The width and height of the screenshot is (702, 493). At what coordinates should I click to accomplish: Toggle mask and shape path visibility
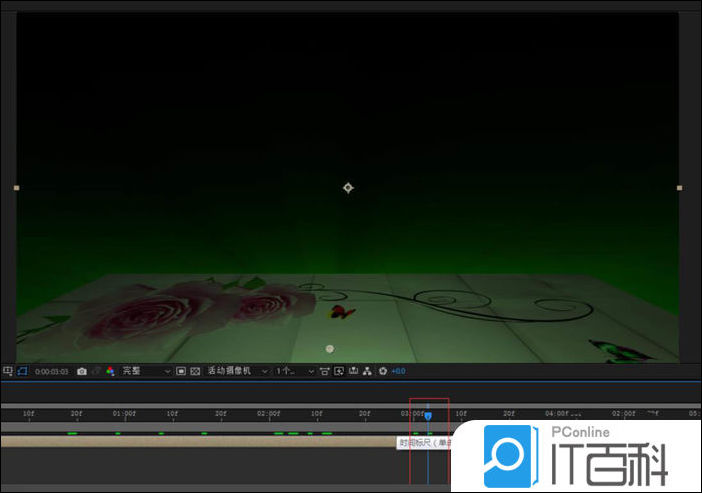coord(22,371)
